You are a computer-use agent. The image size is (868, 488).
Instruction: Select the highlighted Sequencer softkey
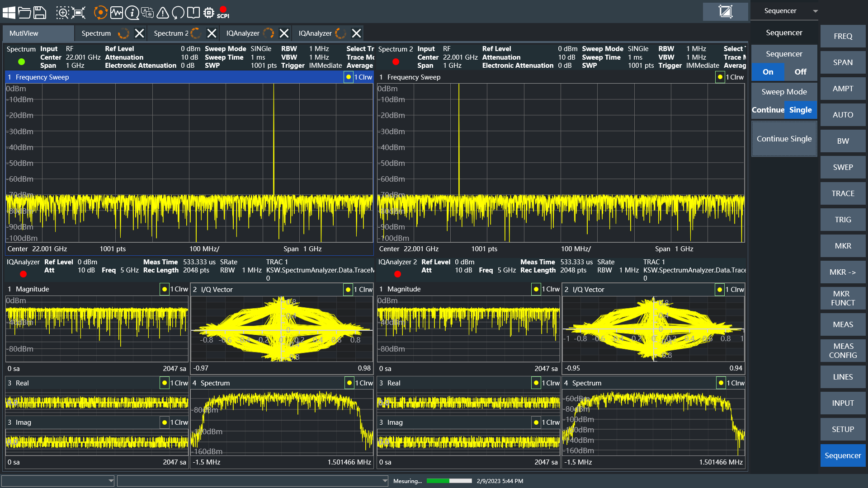[x=843, y=455]
